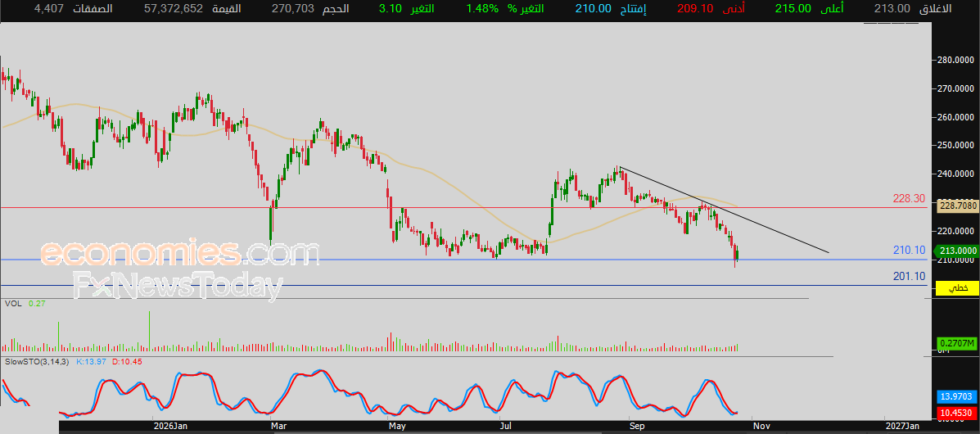This screenshot has width=980, height=434.
Task: Select the 209.10 low value
Action: point(696,9)
